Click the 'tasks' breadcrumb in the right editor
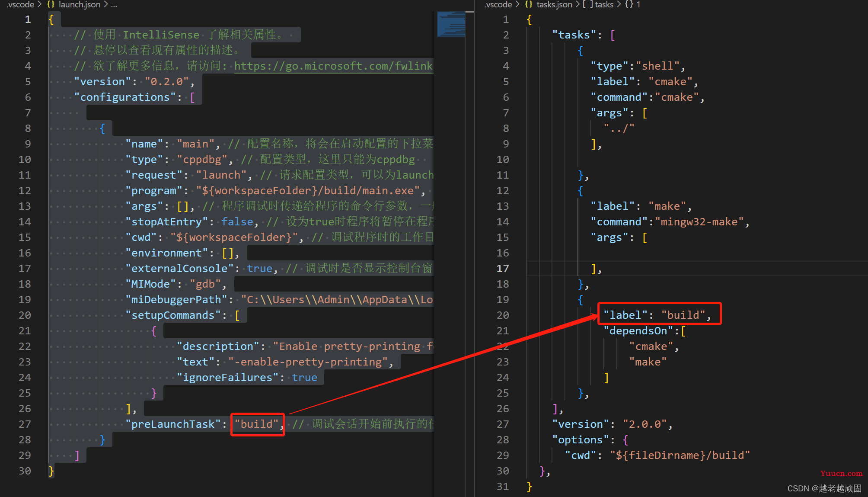Image resolution: width=868 pixels, height=497 pixels. (604, 4)
